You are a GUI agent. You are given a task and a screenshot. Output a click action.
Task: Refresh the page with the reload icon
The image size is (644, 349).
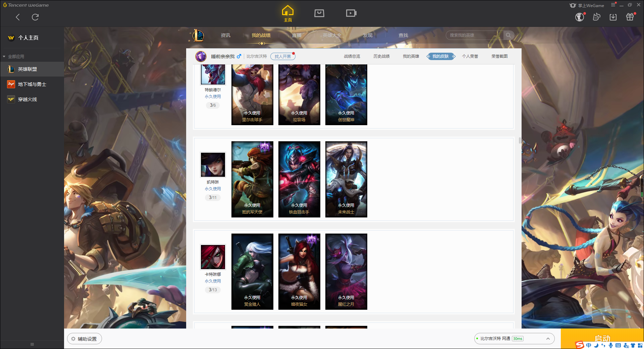(35, 17)
